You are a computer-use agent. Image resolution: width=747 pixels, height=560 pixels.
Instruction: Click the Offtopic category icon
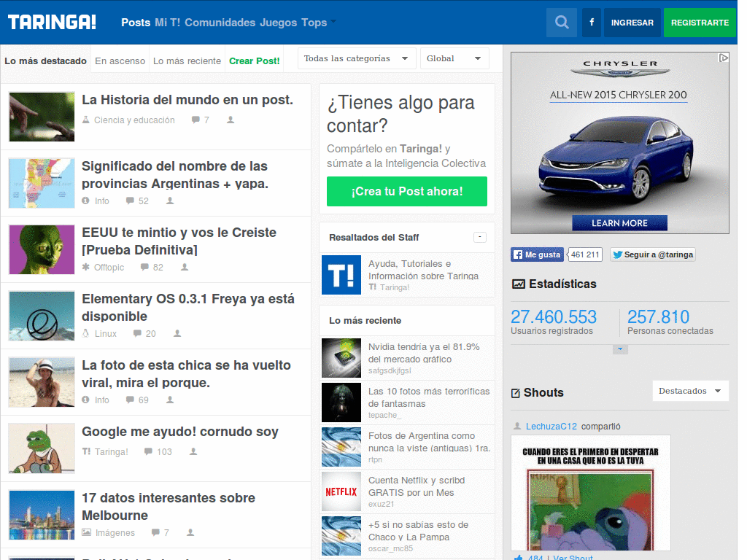tap(86, 267)
